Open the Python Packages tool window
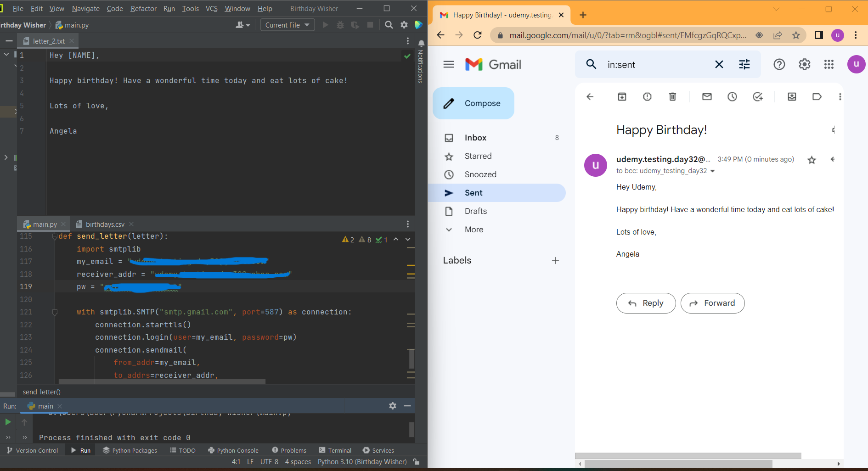 click(130, 450)
